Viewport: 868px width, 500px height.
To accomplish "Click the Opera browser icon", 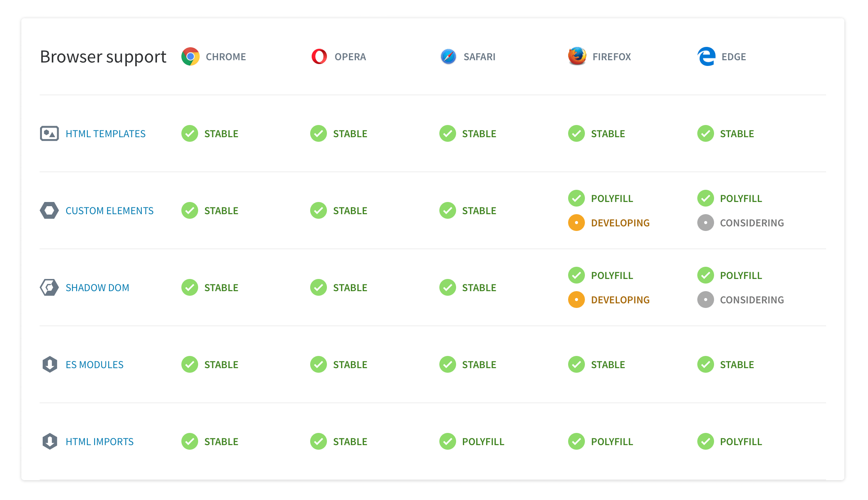I will 320,57.
